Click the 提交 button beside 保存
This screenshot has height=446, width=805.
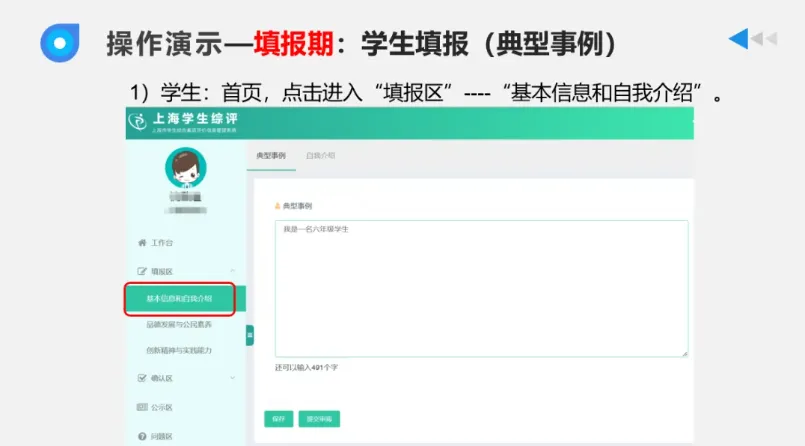319,419
